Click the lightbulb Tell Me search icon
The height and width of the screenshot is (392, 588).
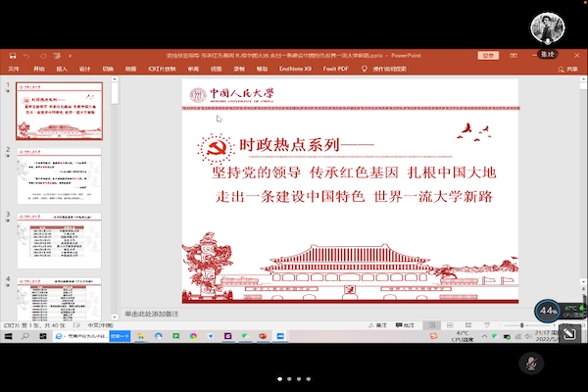point(365,69)
